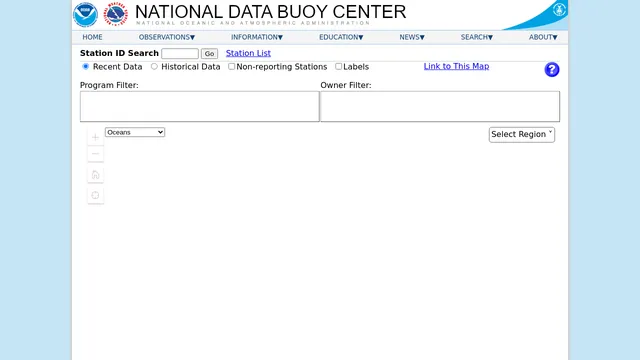640x360 pixels.
Task: Open the Station List link
Action: pyautogui.click(x=248, y=53)
